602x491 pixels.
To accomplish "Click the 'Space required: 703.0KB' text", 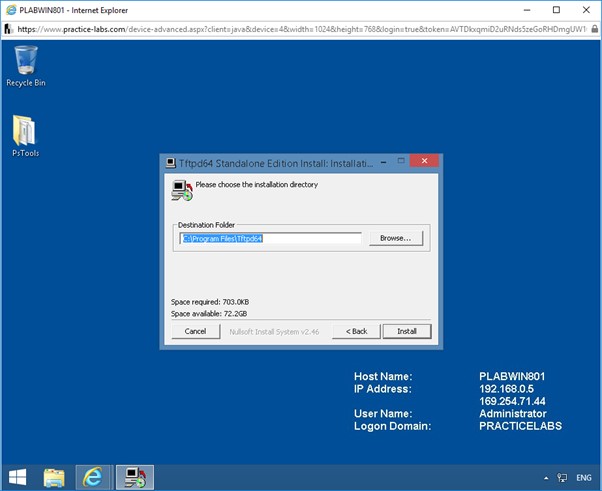I will point(210,302).
